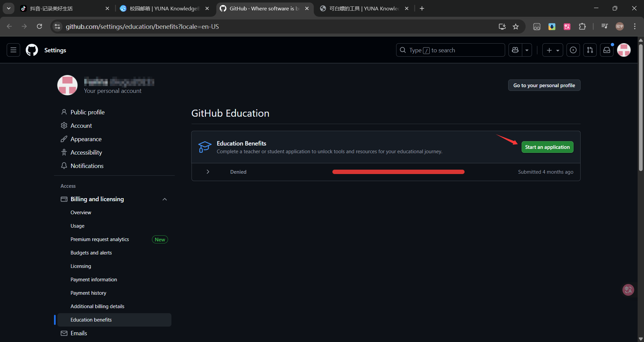Open the Pull requests icon in header
This screenshot has height=342, width=644.
[x=590, y=50]
